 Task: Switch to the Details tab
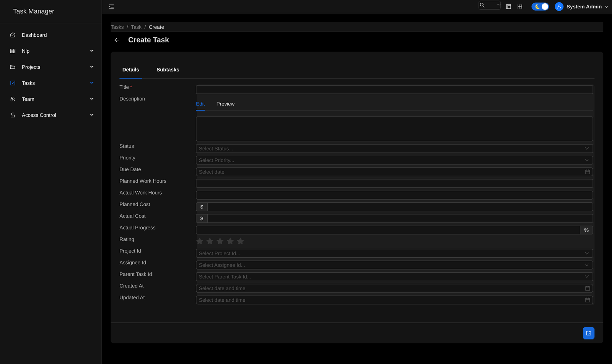point(131,70)
